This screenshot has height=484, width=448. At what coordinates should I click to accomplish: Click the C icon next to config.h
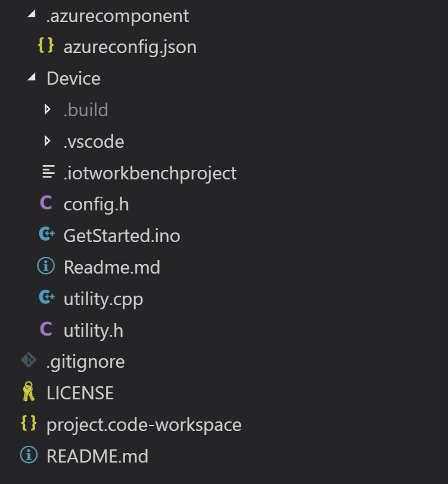[x=46, y=203]
